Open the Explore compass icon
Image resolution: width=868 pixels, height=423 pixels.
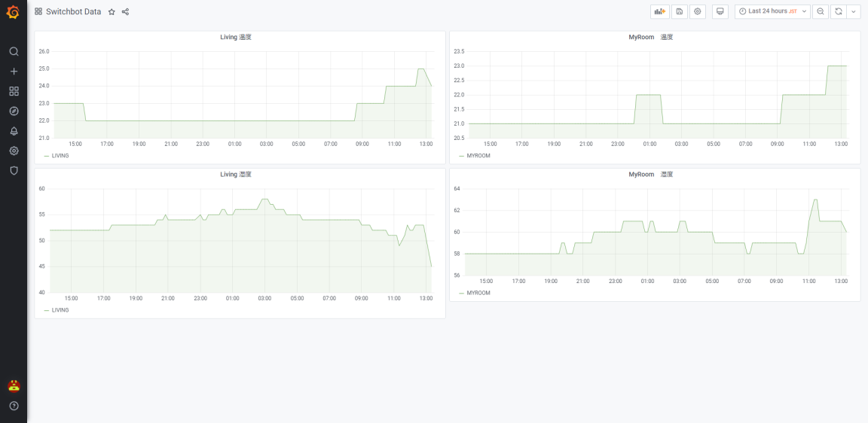14,111
